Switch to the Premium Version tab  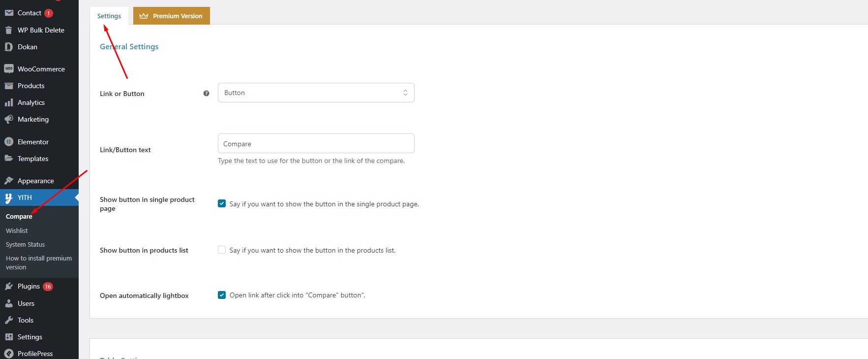172,16
